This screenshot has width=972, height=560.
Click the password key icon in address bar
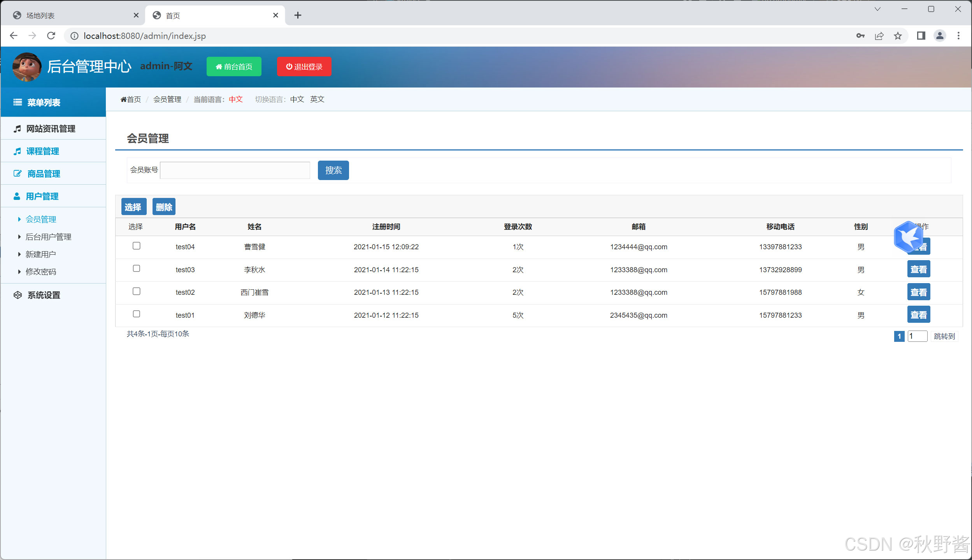860,36
